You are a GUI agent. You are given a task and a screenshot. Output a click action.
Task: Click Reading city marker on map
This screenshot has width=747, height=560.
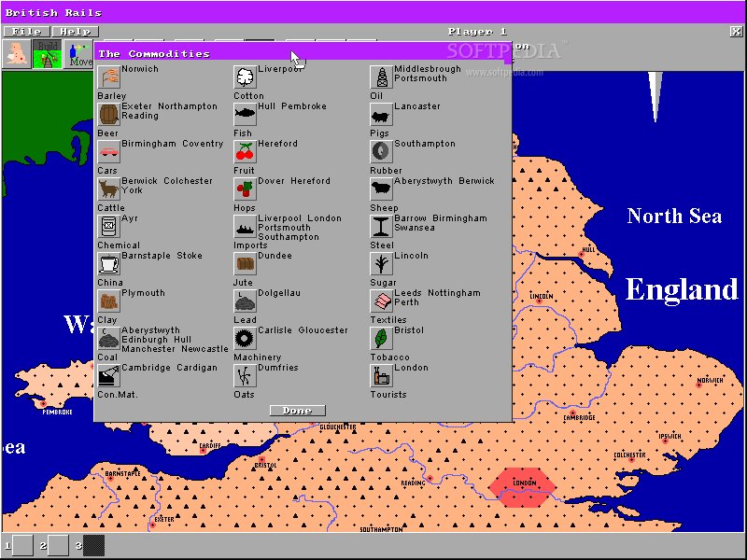point(430,478)
